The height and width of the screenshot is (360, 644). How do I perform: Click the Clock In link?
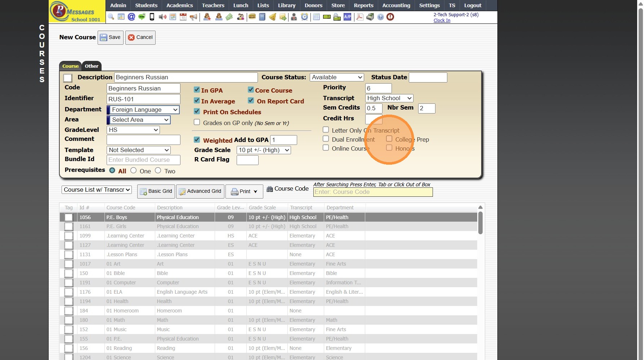pos(442,21)
